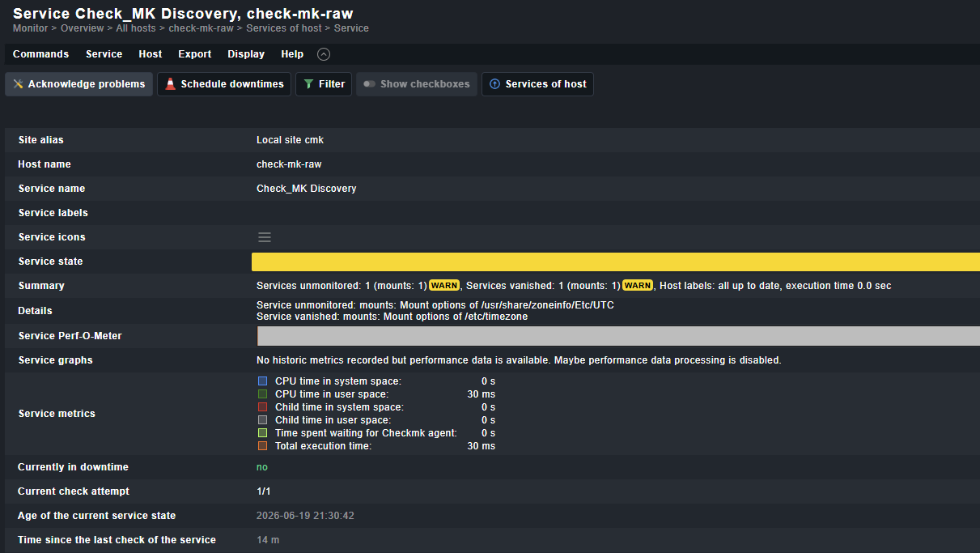Click the Schedule downtimes button
Image resolution: width=980 pixels, height=553 pixels.
point(224,84)
